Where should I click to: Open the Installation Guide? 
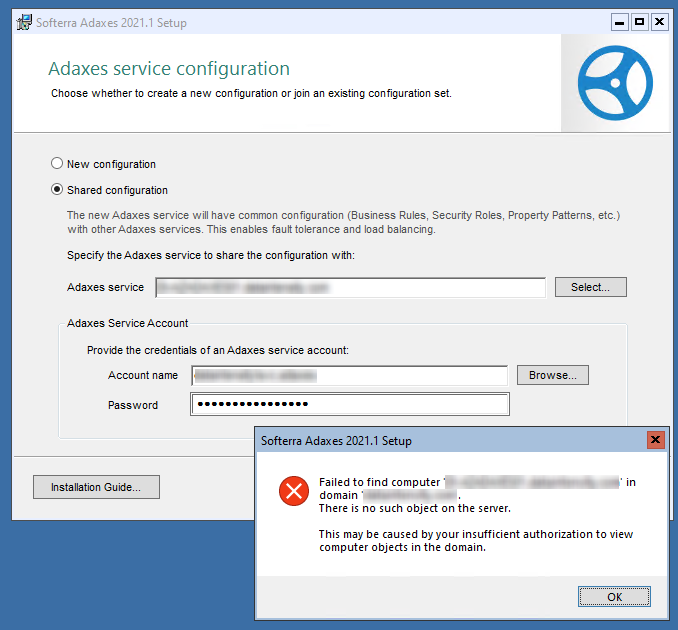click(96, 487)
